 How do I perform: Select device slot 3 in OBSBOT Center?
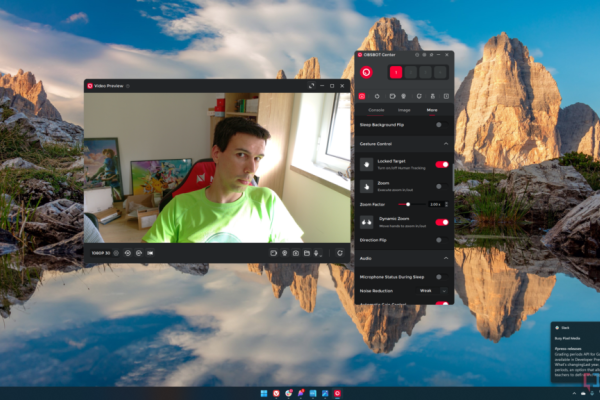[425, 72]
